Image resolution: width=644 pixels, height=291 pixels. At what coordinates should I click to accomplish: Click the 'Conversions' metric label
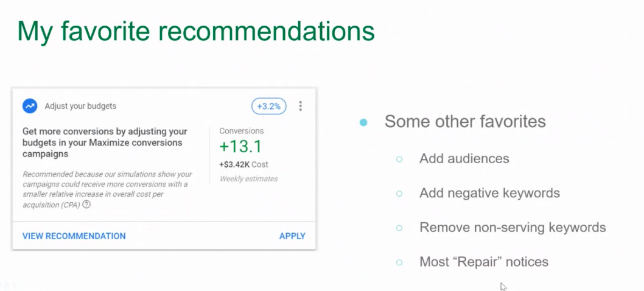tap(241, 131)
